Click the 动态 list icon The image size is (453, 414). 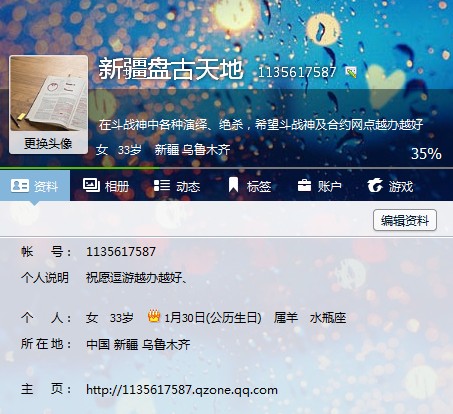(162, 186)
